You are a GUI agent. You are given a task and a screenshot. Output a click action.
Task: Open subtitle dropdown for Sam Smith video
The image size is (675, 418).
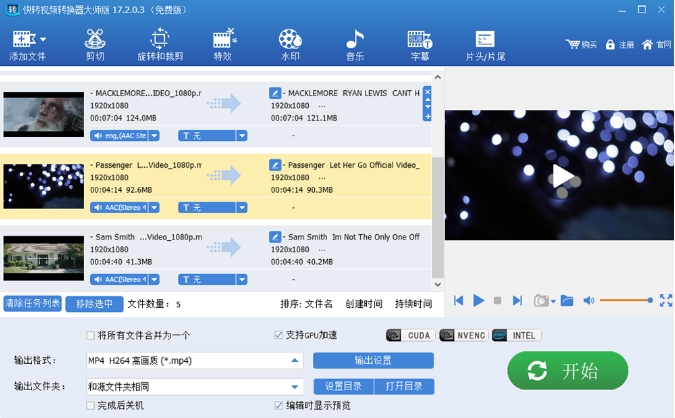click(x=242, y=279)
